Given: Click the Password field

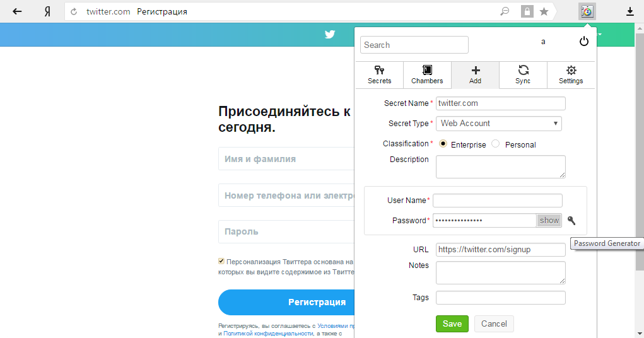Looking at the screenshot, I should point(484,221).
